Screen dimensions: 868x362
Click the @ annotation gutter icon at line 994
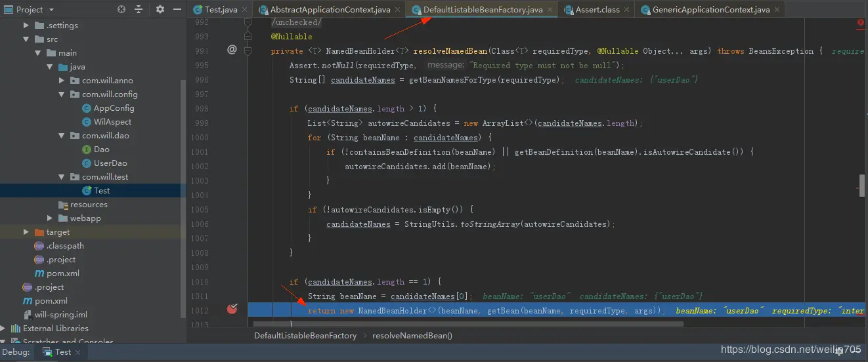pyautogui.click(x=231, y=49)
